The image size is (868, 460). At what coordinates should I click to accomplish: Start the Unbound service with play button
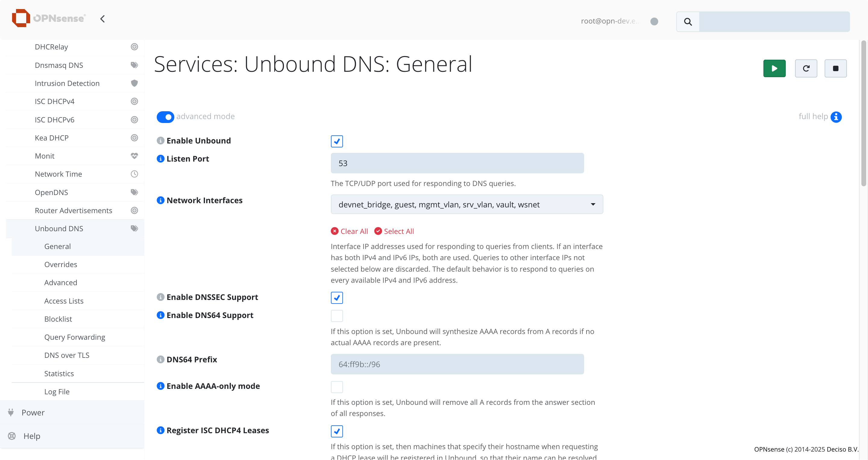[x=774, y=68]
